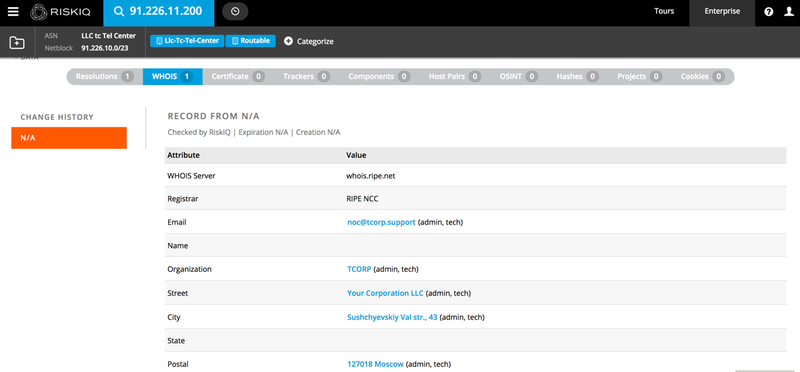The image size is (800, 372).
Task: Click Your Corporation LLC link
Action: [x=385, y=293]
